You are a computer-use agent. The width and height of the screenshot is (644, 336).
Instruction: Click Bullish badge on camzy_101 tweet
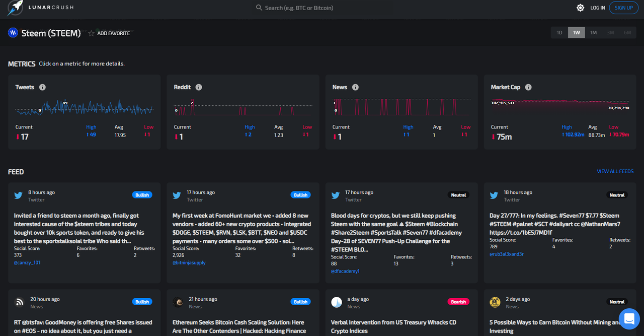tap(142, 195)
